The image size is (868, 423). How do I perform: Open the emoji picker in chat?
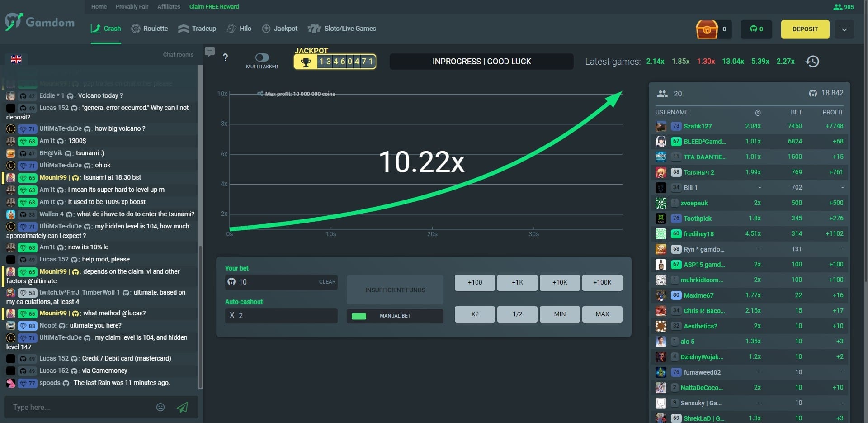pos(160,407)
